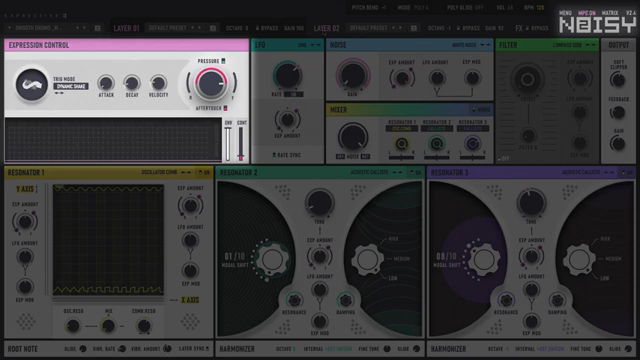Select the FX tab
640x360 pixels.
click(x=519, y=28)
